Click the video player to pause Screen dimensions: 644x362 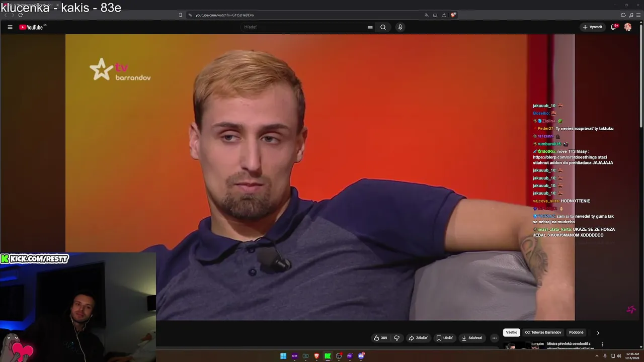click(x=320, y=177)
